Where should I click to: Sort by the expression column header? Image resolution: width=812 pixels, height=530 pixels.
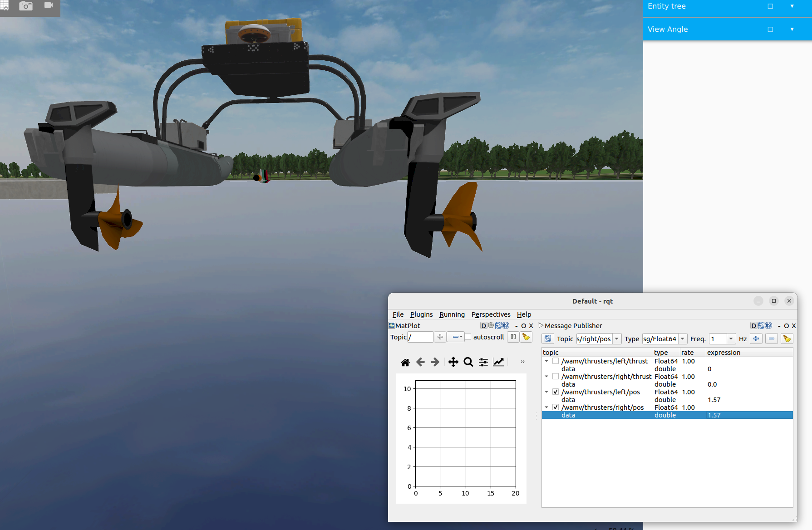point(749,353)
